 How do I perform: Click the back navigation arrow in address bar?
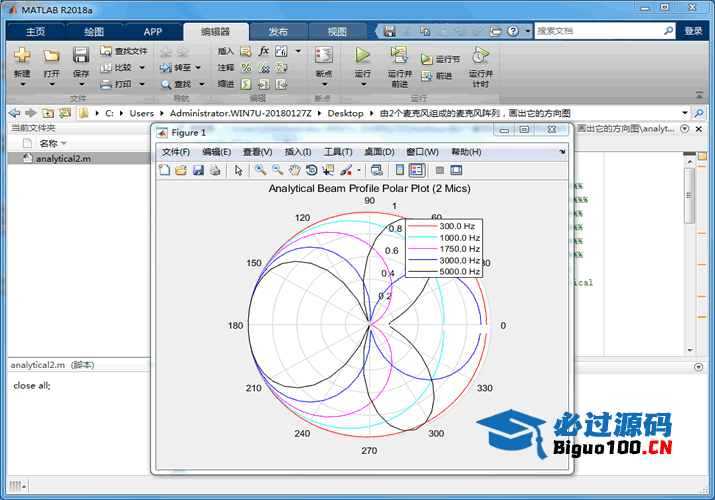pos(15,113)
